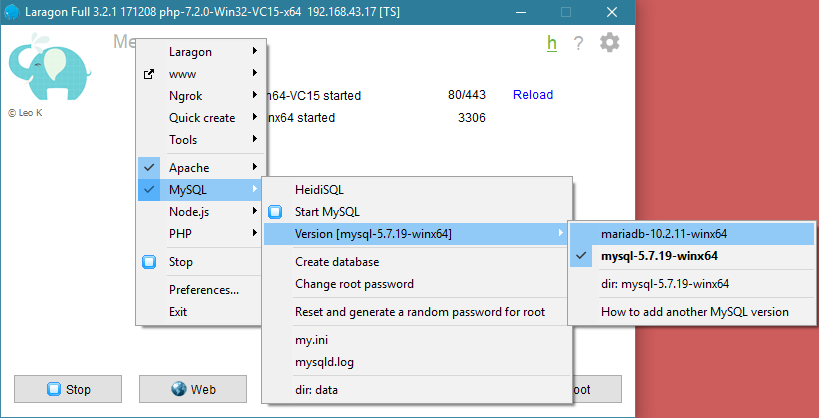Open the Laragon submenu entry

click(x=201, y=52)
